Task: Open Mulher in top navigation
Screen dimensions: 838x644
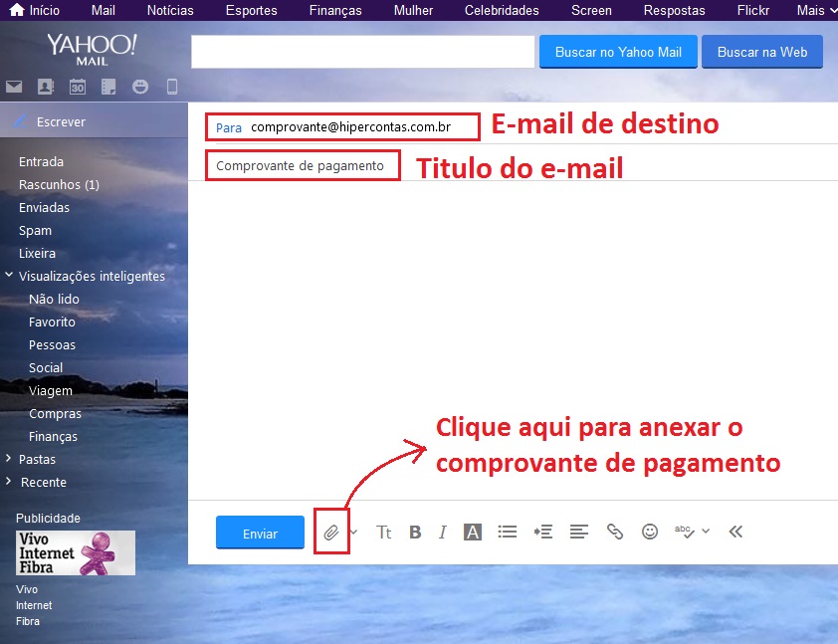Action: point(413,10)
